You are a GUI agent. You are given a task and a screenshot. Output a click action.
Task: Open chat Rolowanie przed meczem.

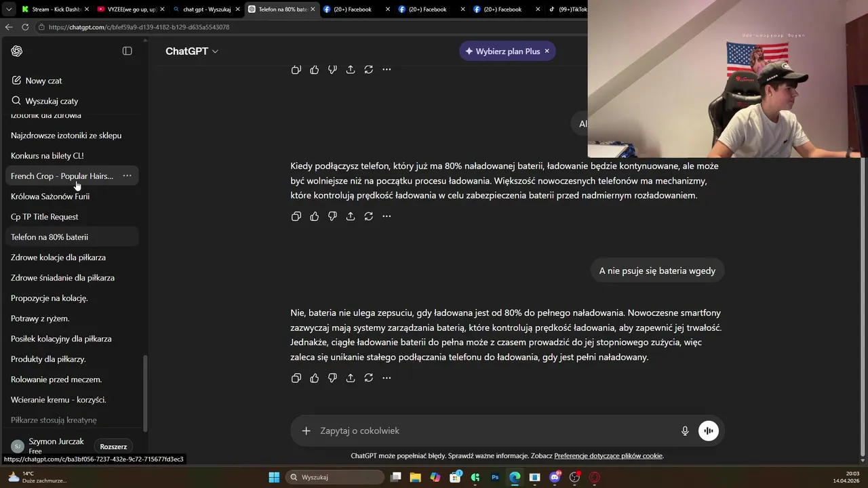pyautogui.click(x=72, y=379)
